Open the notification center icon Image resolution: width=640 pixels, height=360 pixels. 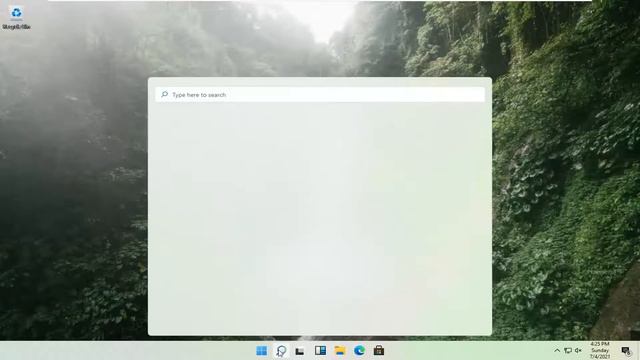tap(626, 351)
